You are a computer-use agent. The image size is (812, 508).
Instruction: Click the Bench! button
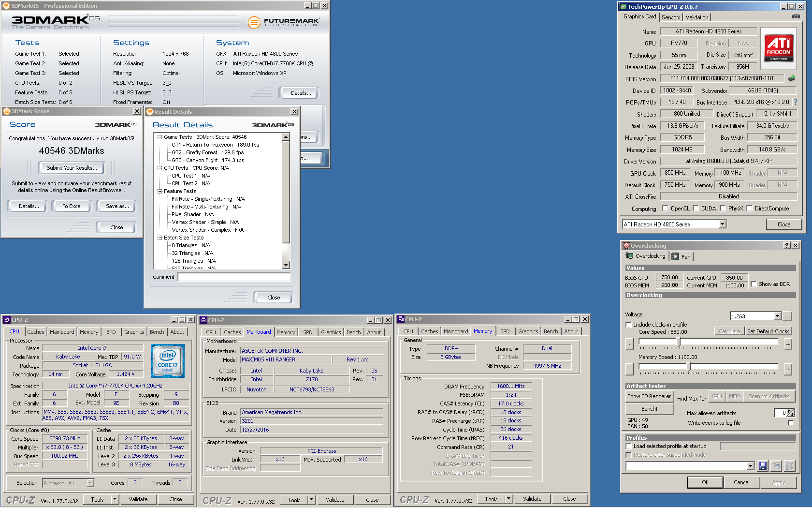click(649, 409)
